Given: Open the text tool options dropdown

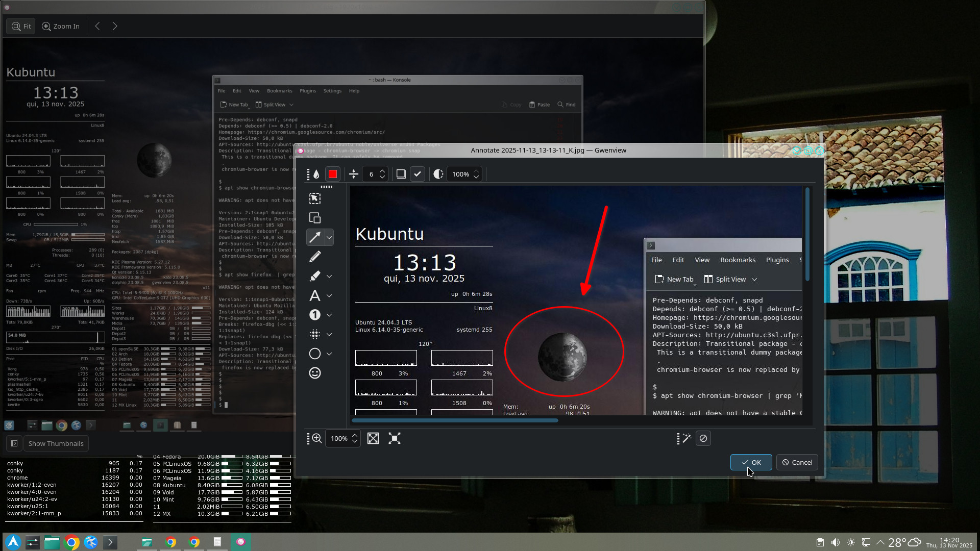Looking at the screenshot, I should point(329,295).
